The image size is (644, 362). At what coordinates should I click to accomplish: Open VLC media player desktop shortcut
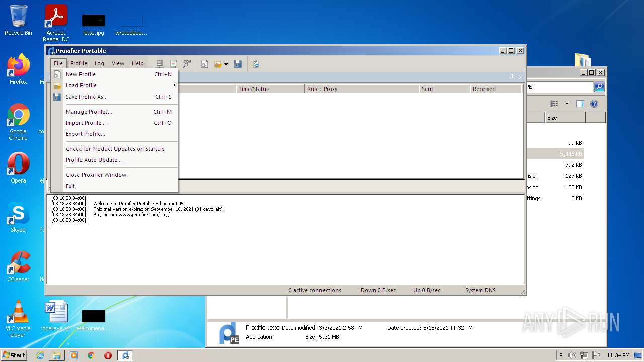18,319
